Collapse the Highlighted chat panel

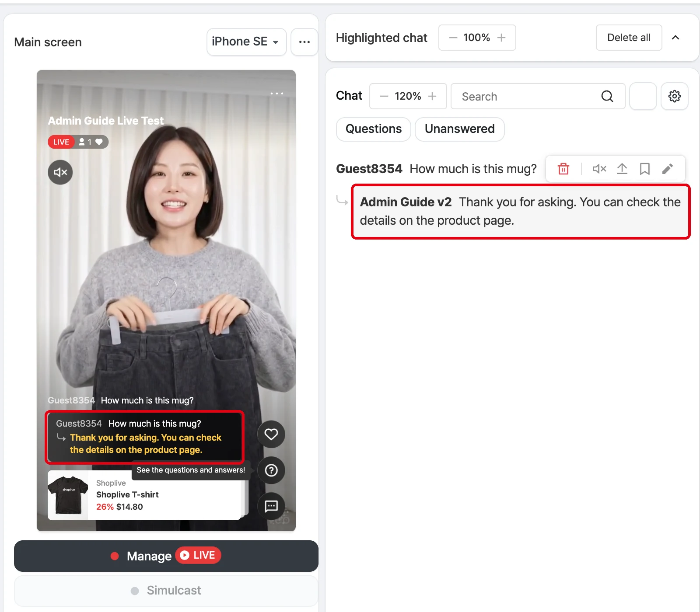point(675,38)
